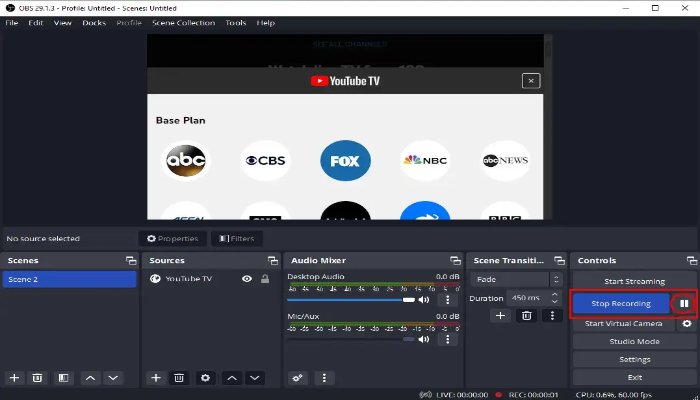Image resolution: width=700 pixels, height=400 pixels.
Task: Click the FOX channel logo in preview
Action: [345, 160]
